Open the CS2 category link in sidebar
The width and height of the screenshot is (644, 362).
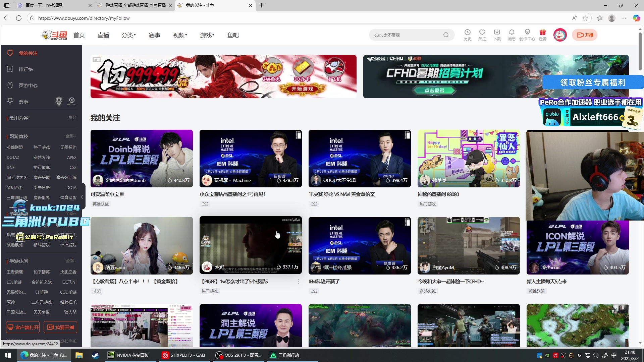tap(73, 168)
